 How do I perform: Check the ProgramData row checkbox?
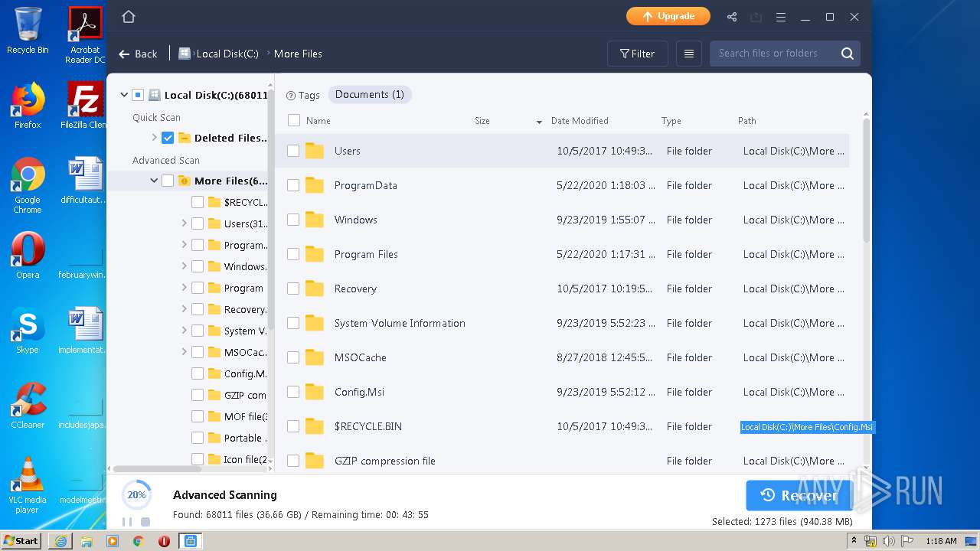(x=293, y=185)
